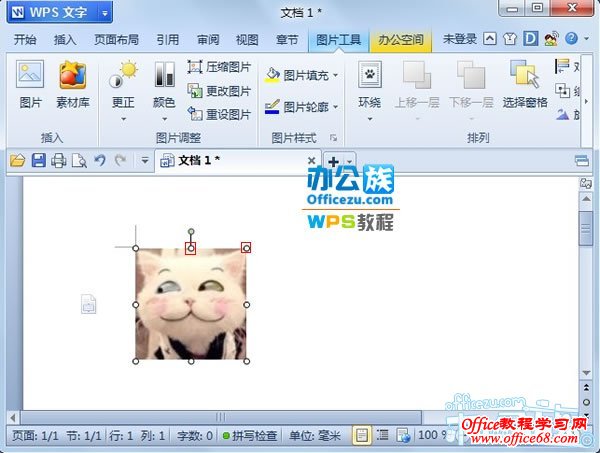The height and width of the screenshot is (453, 600).
Task: Open the 章节 tab
Action: coord(287,39)
